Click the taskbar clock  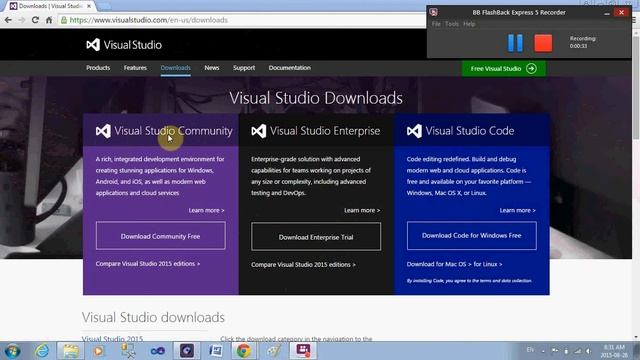click(x=614, y=351)
